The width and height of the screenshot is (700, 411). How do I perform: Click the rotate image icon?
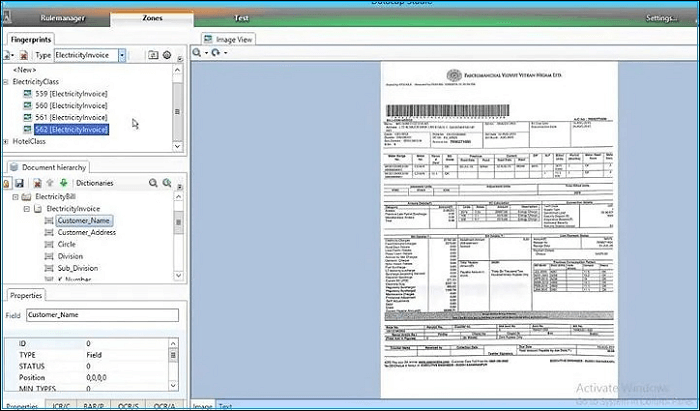tap(216, 53)
